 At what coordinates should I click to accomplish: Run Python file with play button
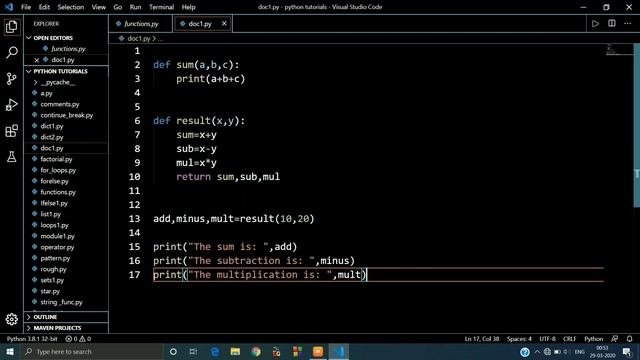tap(595, 24)
